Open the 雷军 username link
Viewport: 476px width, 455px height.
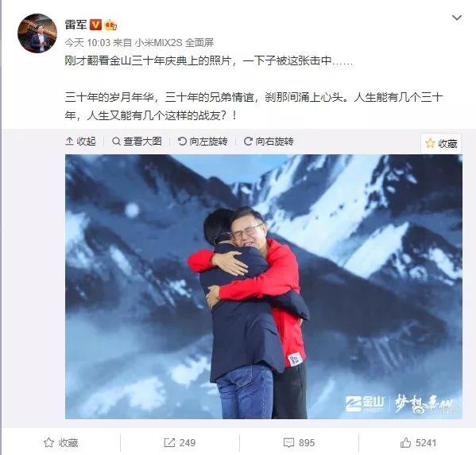click(x=76, y=25)
